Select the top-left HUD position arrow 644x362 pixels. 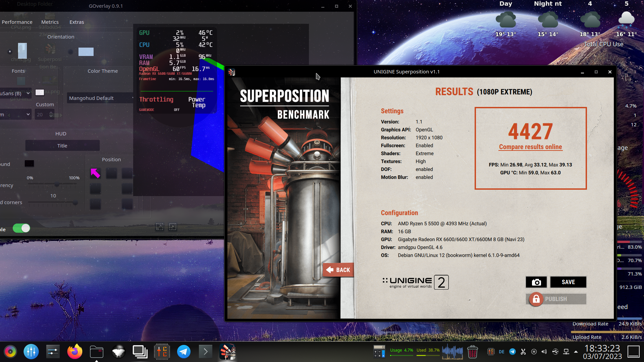point(96,173)
